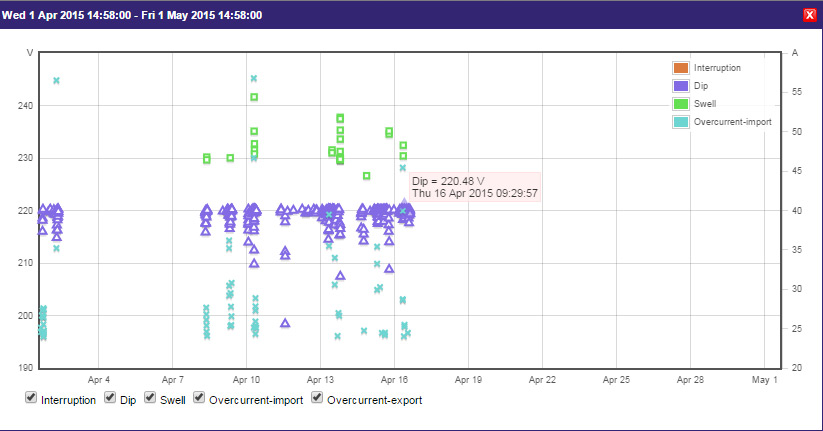Screen dimensions: 823x431
Task: Click the cyan Overcurrent-import legend swatch
Action: 681,122
